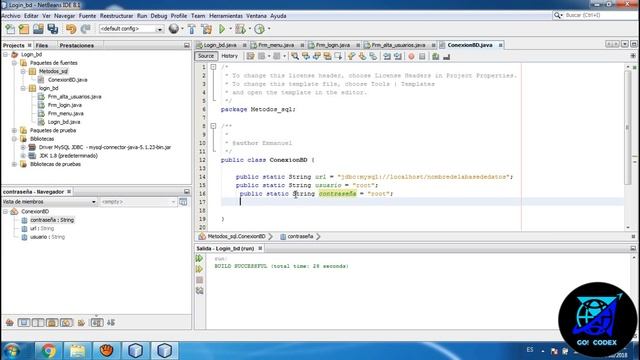The image size is (640, 360).
Task: Click the Undo toolbar icon
Action: coord(71,29)
